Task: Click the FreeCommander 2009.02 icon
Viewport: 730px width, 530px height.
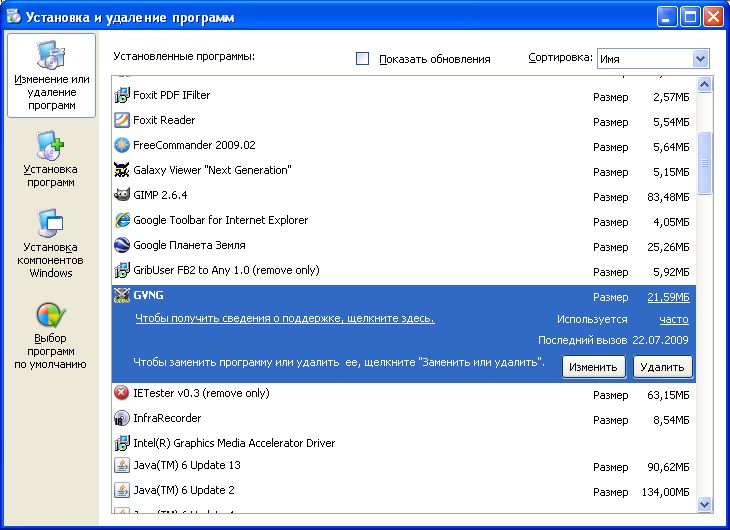Action: (122, 145)
